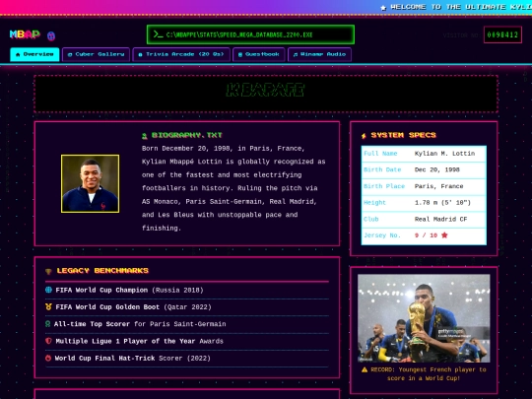Click the height value 1.78 m
The image size is (532, 399).
442,203
